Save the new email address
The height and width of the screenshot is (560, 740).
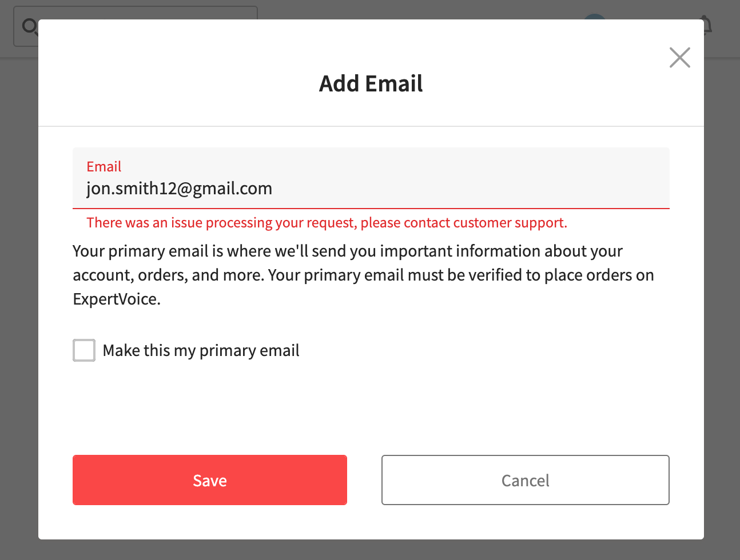click(210, 480)
